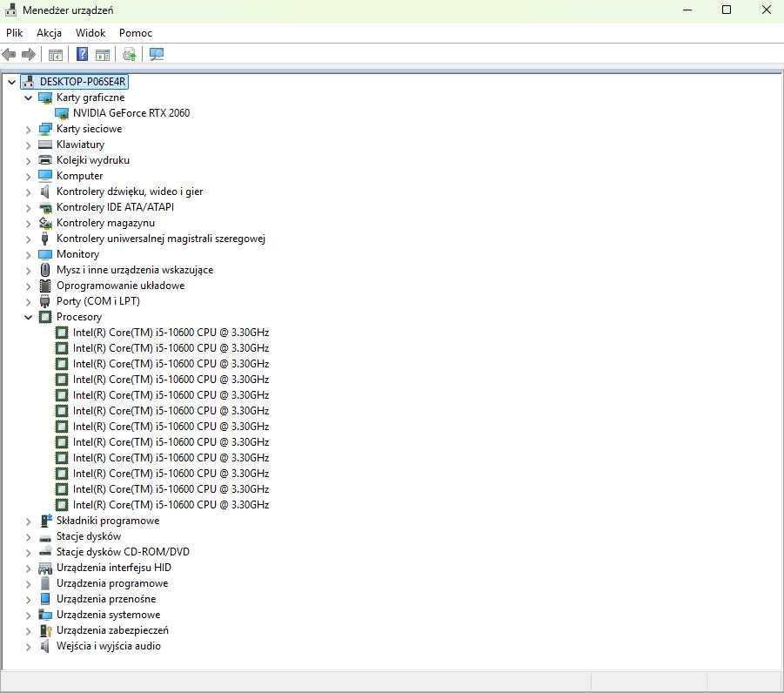This screenshot has height=693, width=784.
Task: Select the first Intel Core i5-10600 CPU entry
Action: click(171, 333)
